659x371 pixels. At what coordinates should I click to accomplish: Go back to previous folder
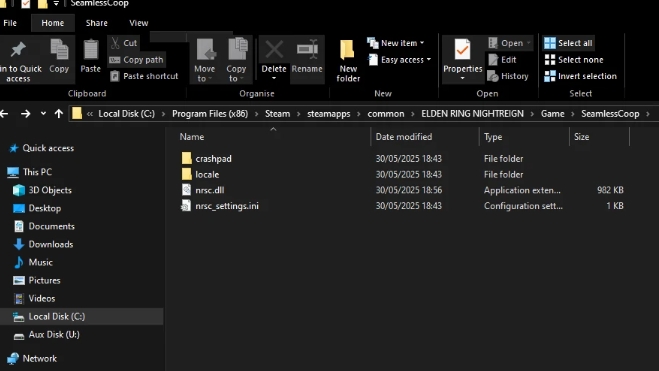(x=4, y=113)
